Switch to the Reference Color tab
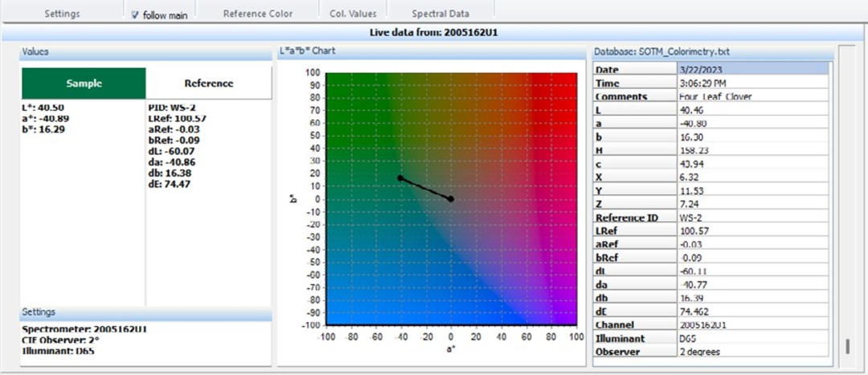868x375 pixels. 258,14
